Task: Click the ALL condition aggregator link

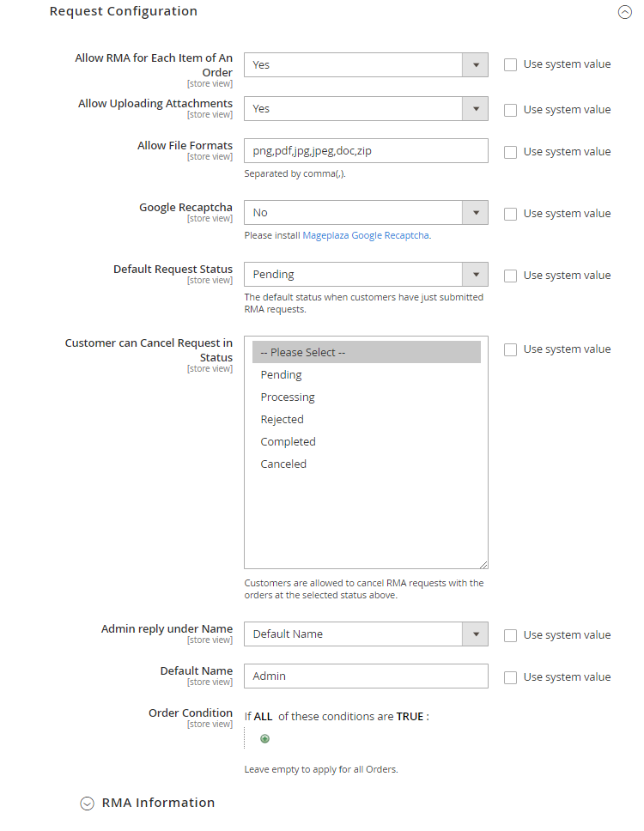Action: (263, 717)
